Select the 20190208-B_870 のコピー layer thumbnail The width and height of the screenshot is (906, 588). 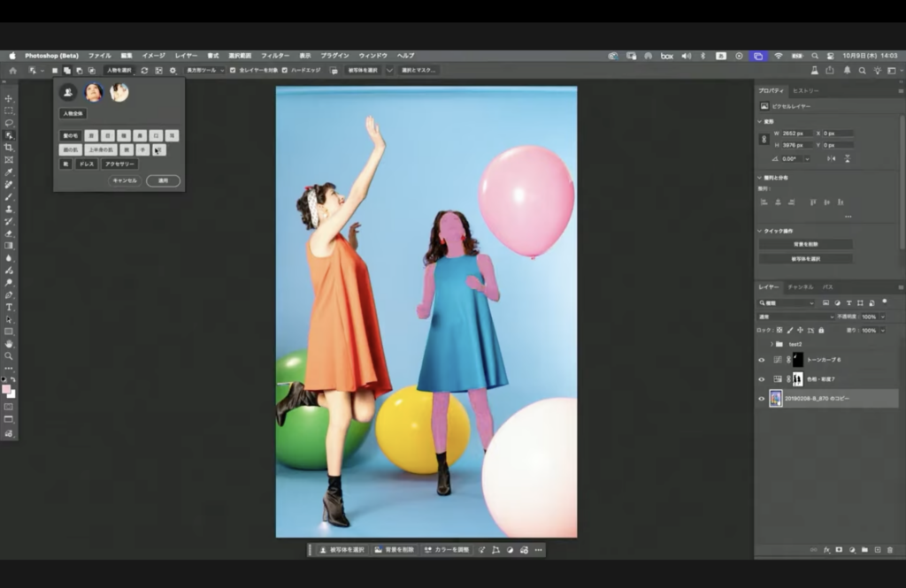[776, 399]
